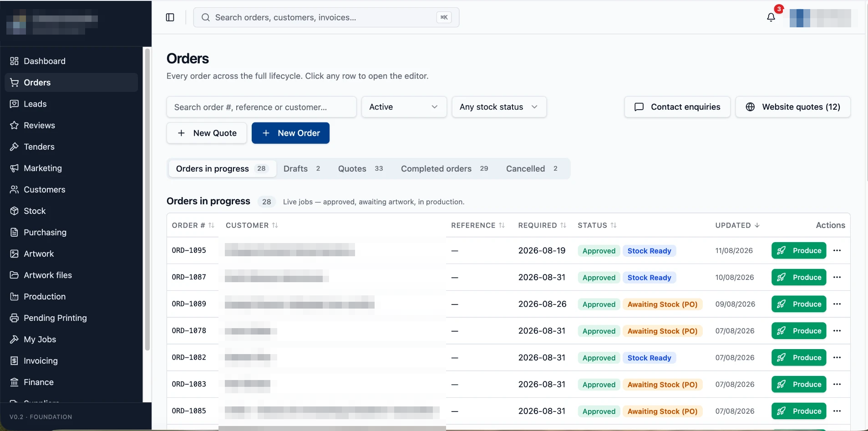Open Artwork files in sidebar

tap(71, 275)
